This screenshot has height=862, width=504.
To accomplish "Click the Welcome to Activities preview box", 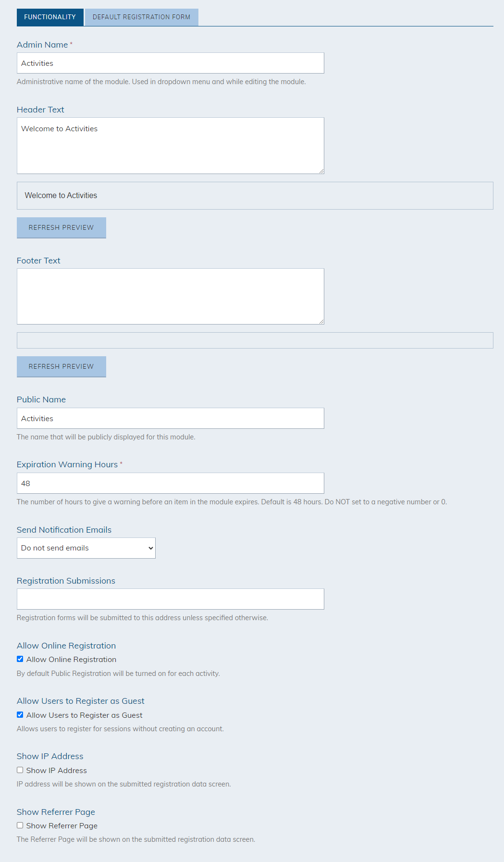I will (255, 196).
